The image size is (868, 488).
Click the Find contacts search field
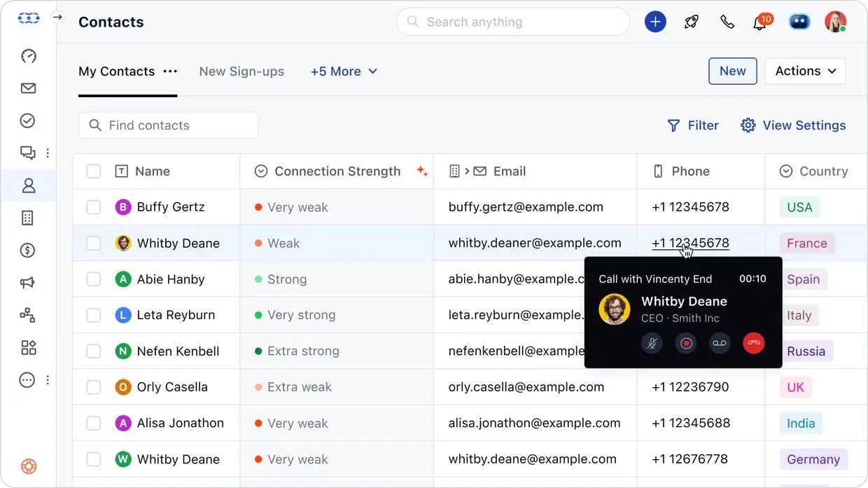coord(168,125)
